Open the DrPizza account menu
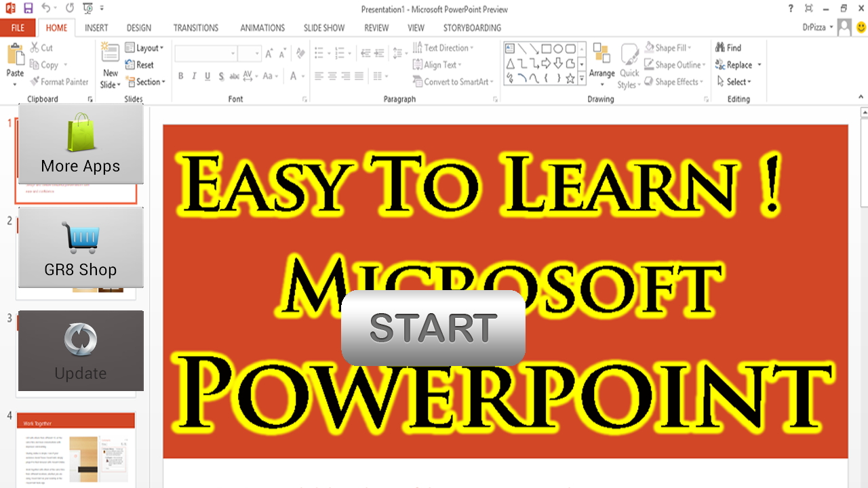The image size is (868, 488). click(817, 27)
